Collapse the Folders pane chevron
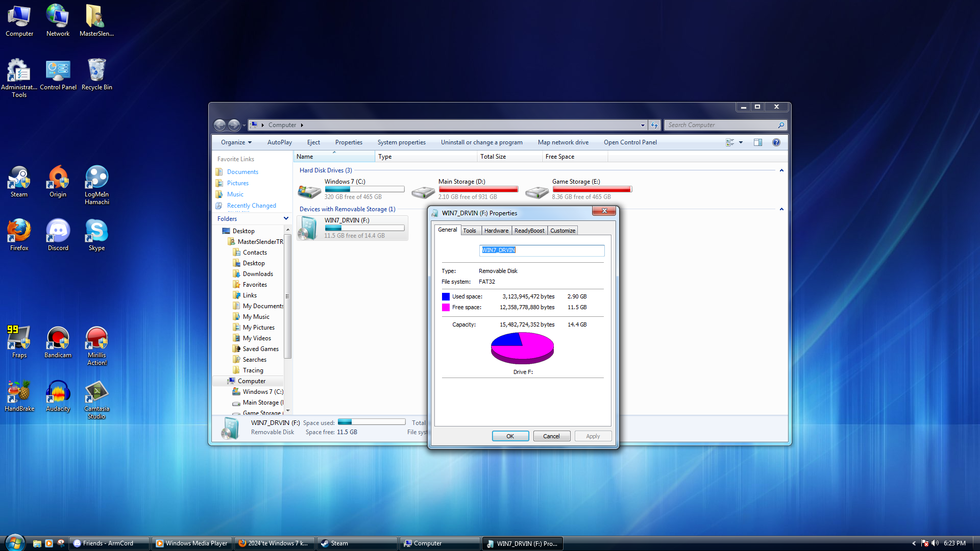980x551 pixels. coord(286,218)
